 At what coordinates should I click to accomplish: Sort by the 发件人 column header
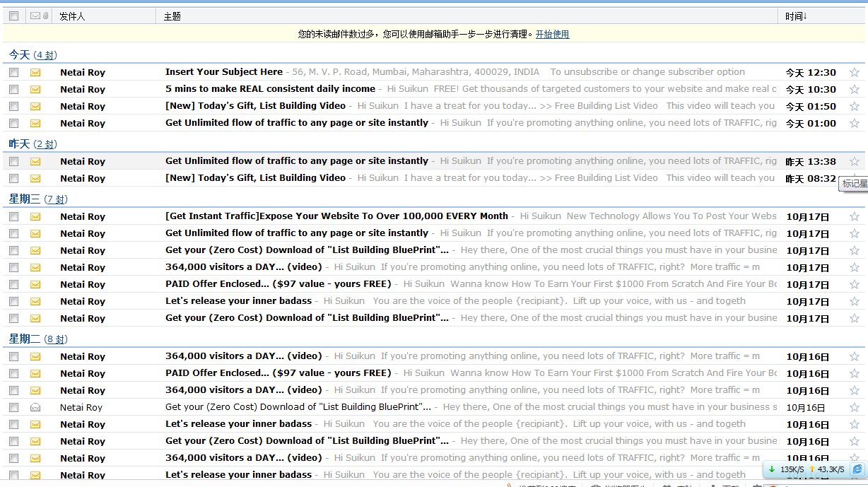click(72, 16)
